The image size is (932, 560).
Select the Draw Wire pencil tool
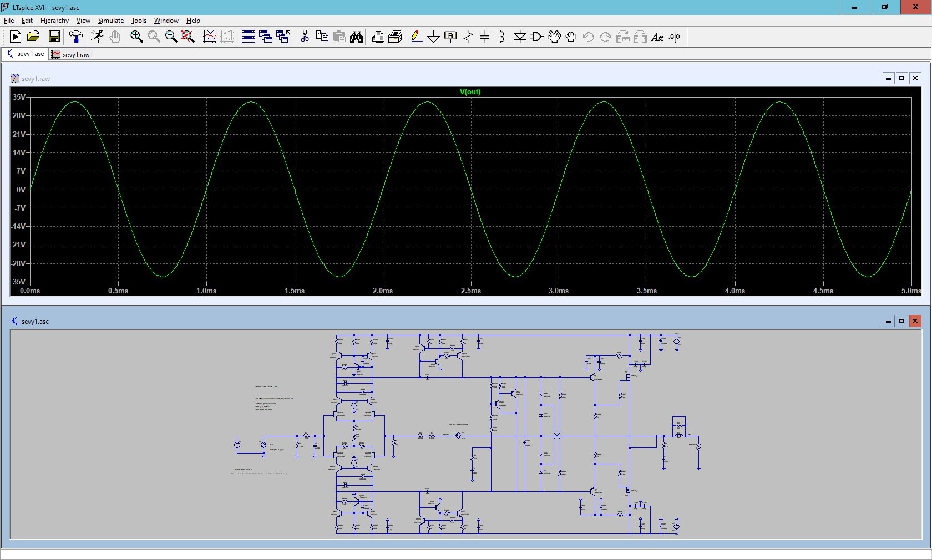point(417,37)
